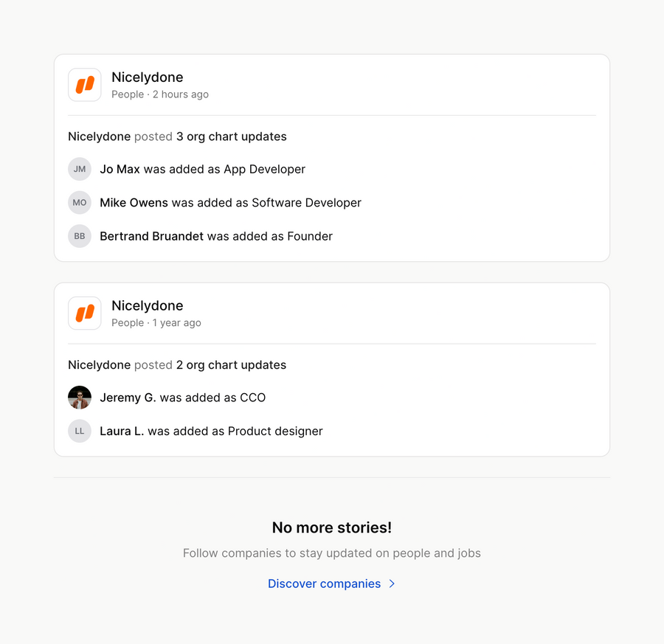This screenshot has width=664, height=644.
Task: Click the People · 1 year ago timestamp
Action: pyautogui.click(x=156, y=323)
